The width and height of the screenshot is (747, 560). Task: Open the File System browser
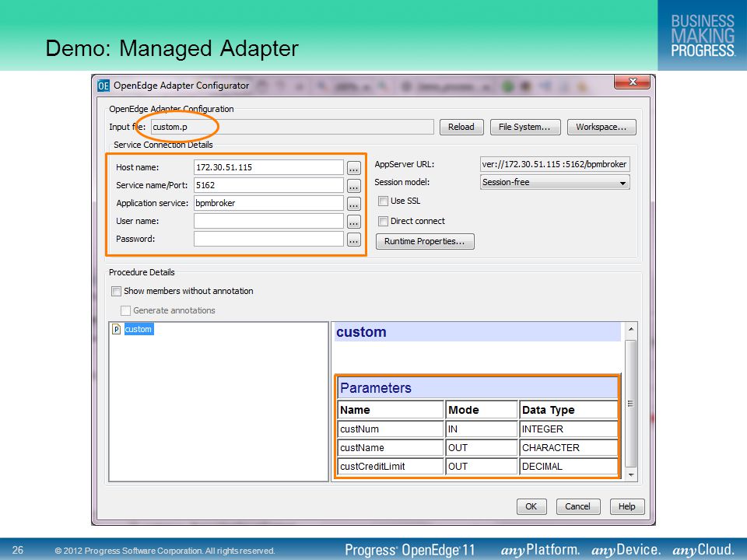(x=525, y=127)
